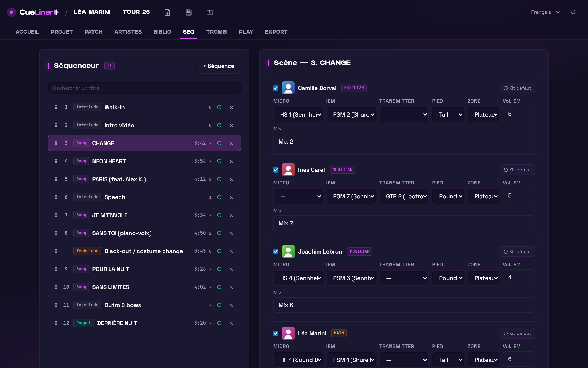Click the save disk icon in header
The width and height of the screenshot is (588, 368).
189,12
